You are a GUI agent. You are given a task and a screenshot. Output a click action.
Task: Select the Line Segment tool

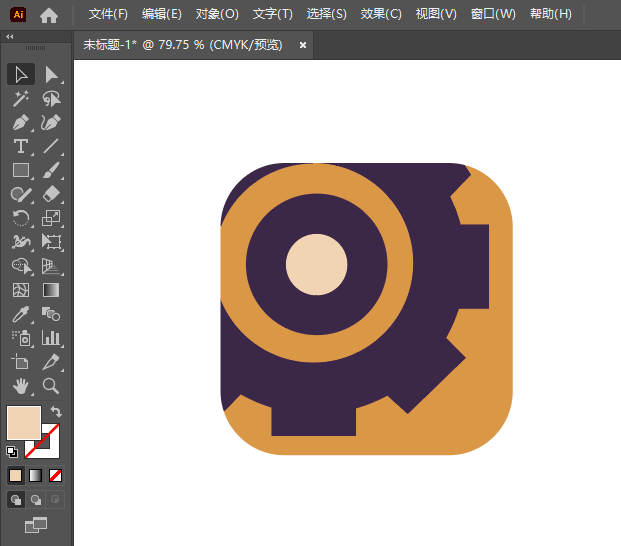coord(51,146)
